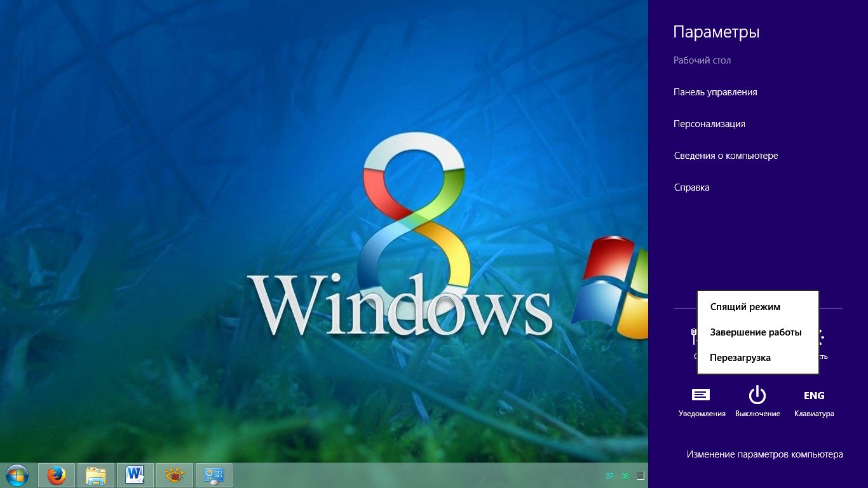This screenshot has width=868, height=488.
Task: Open Microsoft Word from the taskbar
Action: (x=135, y=475)
